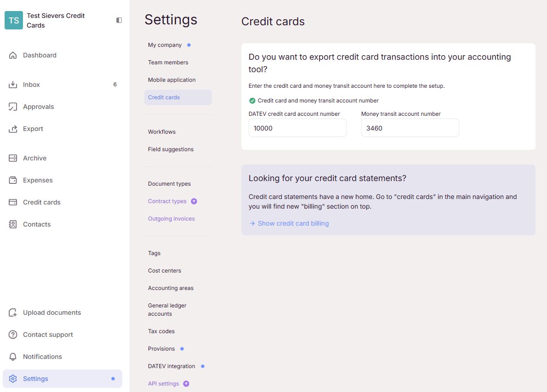This screenshot has width=547, height=392.
Task: Click Upload documents in the sidebar
Action: [x=51, y=312]
